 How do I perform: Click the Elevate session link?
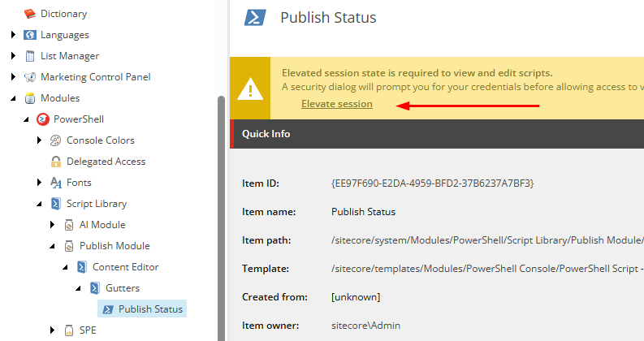pos(337,104)
